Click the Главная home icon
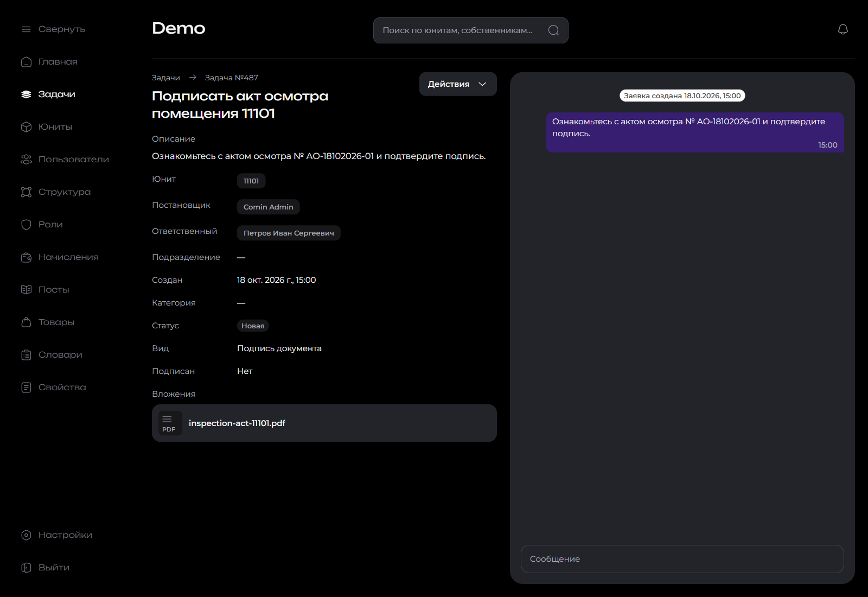868x597 pixels. [x=26, y=62]
